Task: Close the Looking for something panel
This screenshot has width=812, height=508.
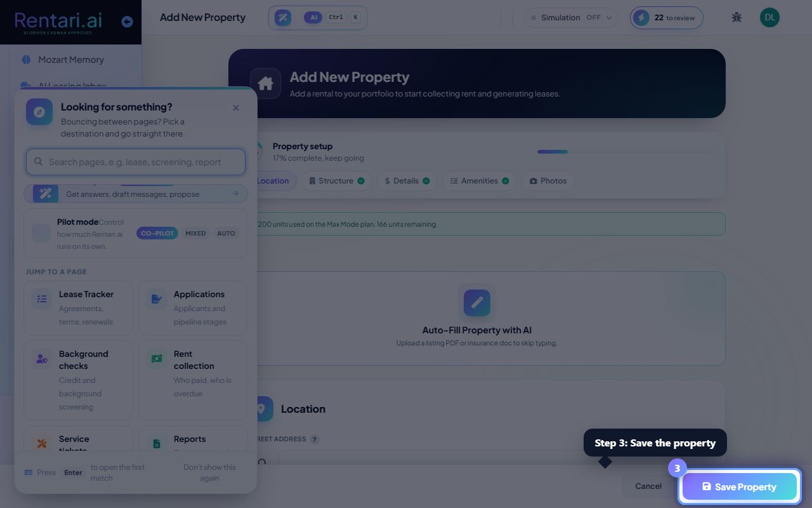Action: coord(236,108)
